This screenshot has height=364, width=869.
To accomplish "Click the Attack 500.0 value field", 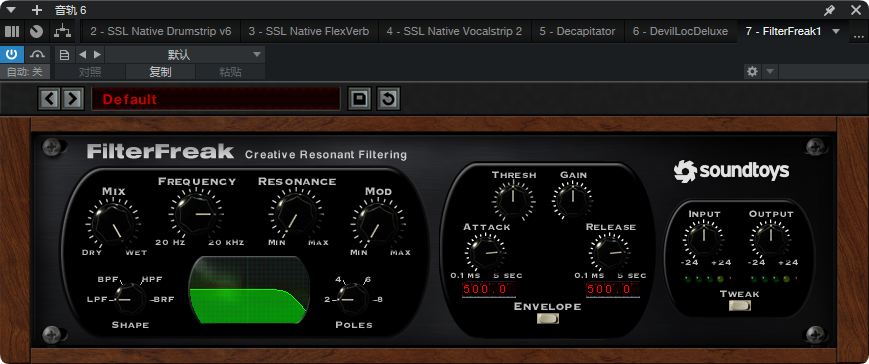I will pos(488,289).
